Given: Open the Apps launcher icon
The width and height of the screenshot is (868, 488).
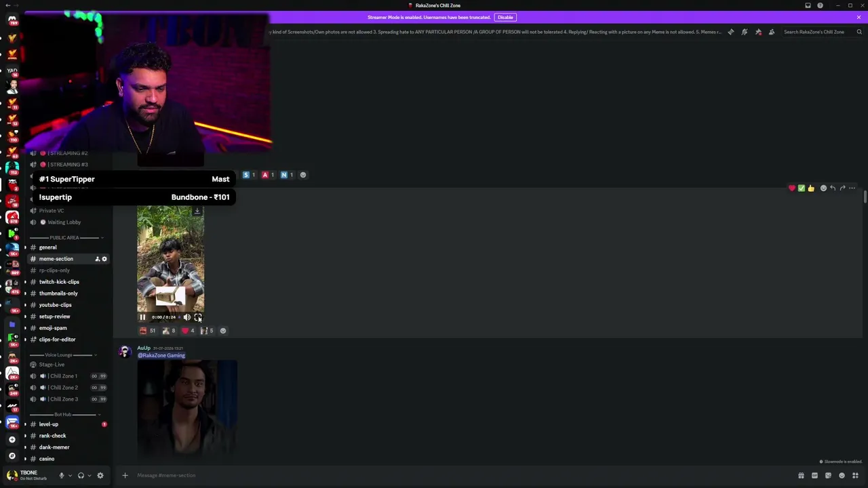Looking at the screenshot, I should click(x=855, y=475).
